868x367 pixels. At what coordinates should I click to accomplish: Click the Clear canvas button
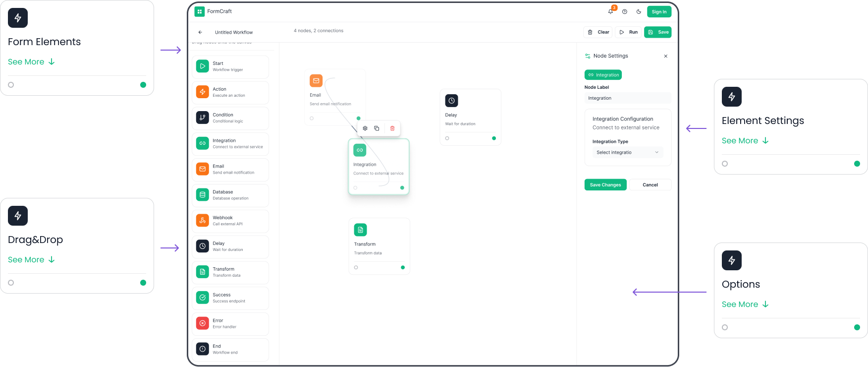coord(598,32)
